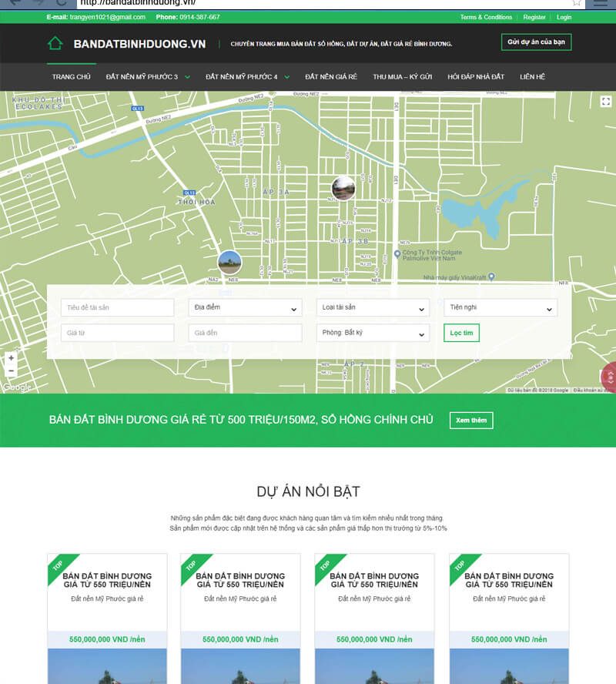Click the Xem thêm button
Viewport: 616px width, 684px height.
tap(471, 421)
